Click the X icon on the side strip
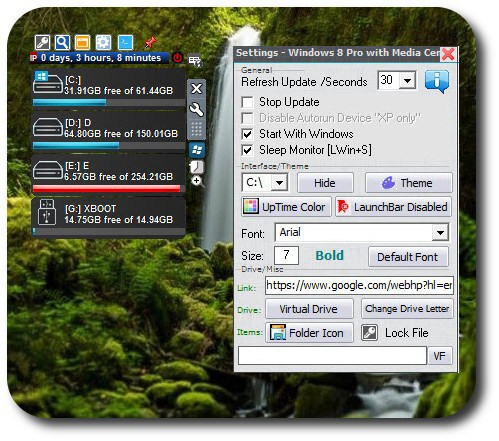 click(196, 88)
